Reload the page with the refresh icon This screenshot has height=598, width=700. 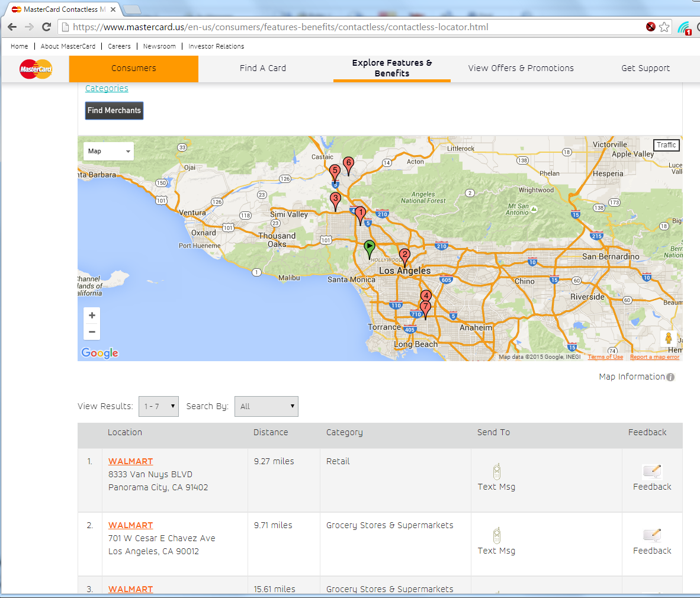coord(46,27)
